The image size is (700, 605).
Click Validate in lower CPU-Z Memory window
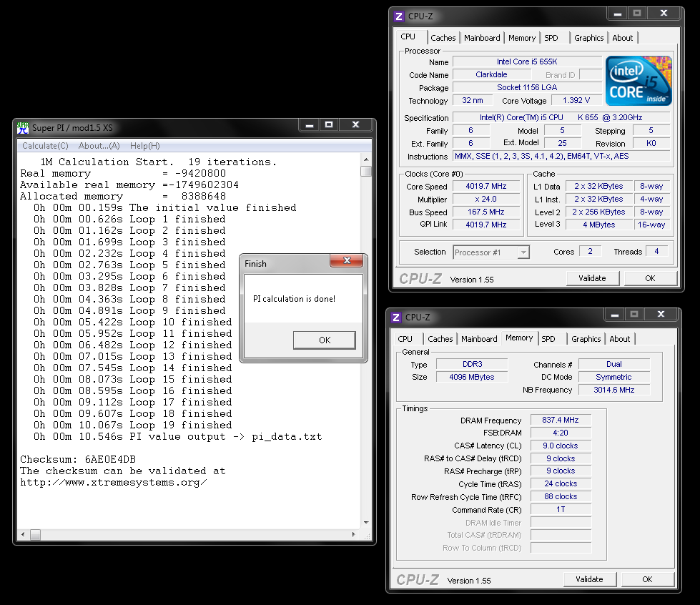589,579
